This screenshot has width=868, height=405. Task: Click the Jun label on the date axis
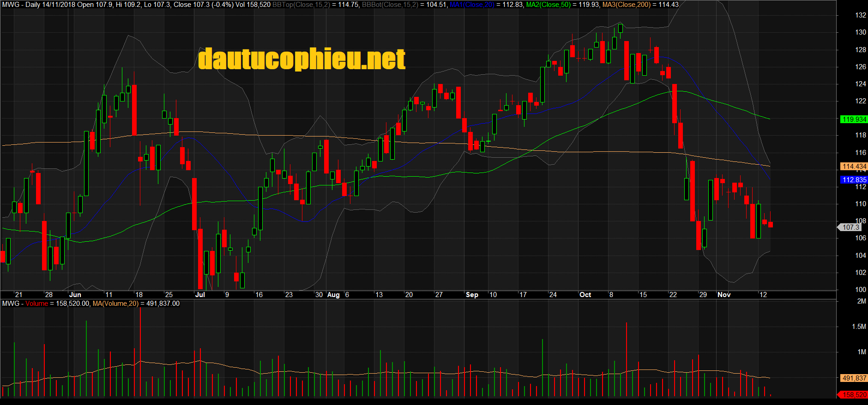75,295
